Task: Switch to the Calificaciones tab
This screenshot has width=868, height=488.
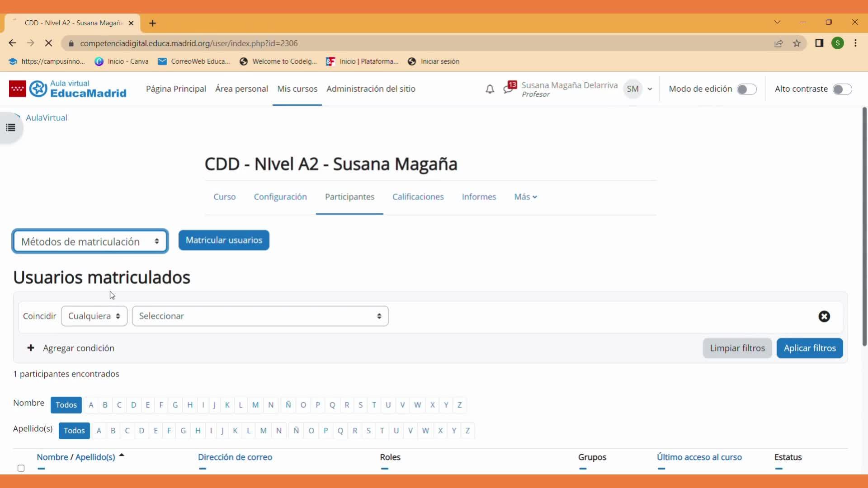Action: [x=418, y=197]
